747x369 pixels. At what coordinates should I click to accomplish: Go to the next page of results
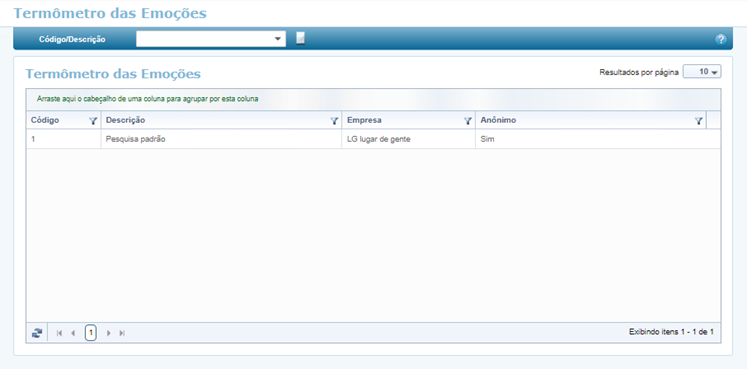coord(109,333)
